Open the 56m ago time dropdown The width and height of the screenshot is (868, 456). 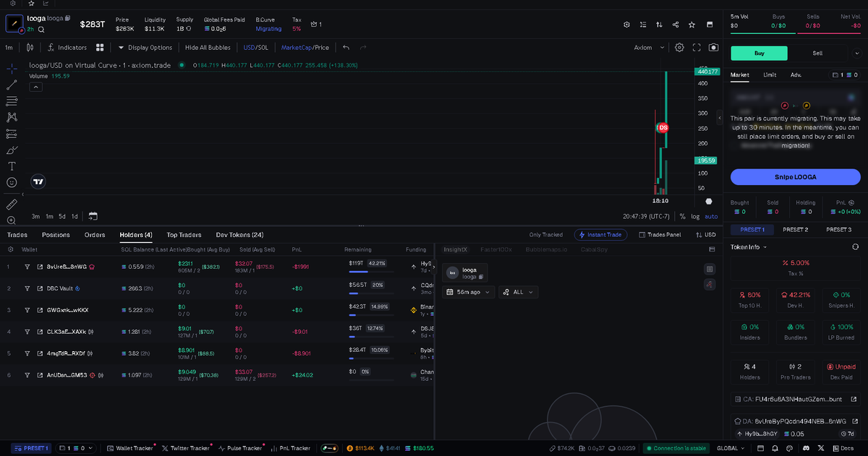pyautogui.click(x=469, y=292)
